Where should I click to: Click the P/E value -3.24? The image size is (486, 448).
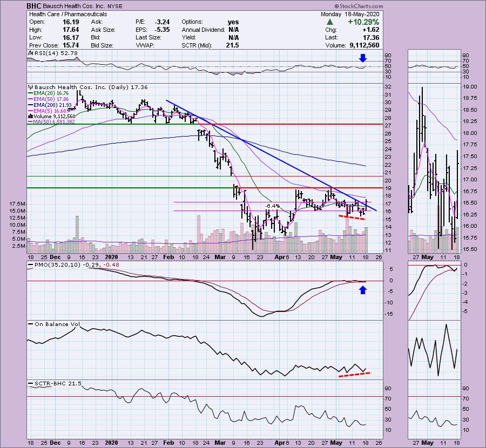(x=162, y=22)
